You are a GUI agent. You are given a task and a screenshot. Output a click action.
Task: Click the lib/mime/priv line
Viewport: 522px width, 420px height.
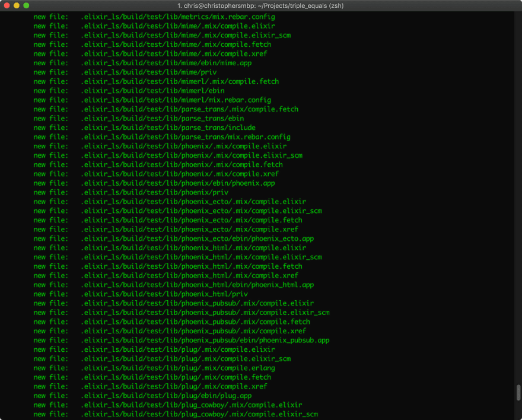[x=125, y=72]
